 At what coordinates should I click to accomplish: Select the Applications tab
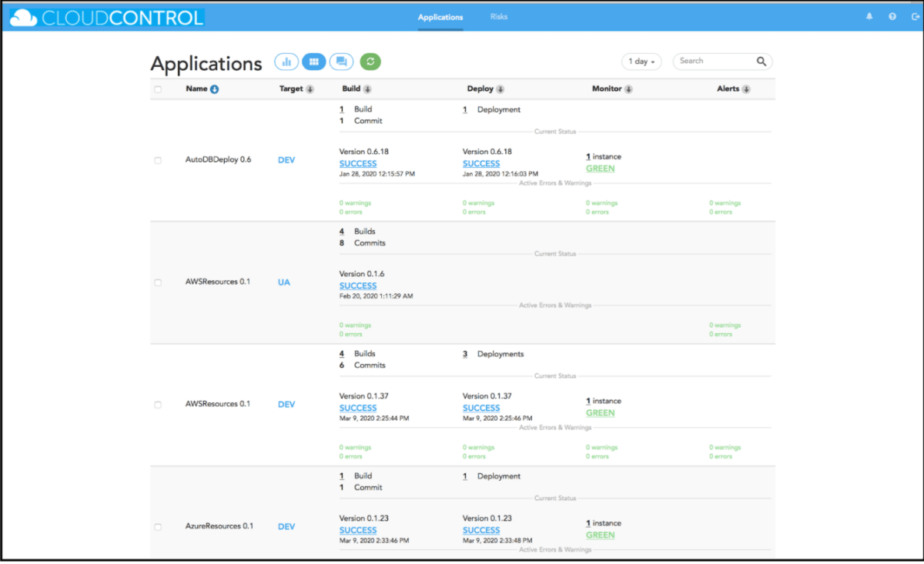pos(440,16)
